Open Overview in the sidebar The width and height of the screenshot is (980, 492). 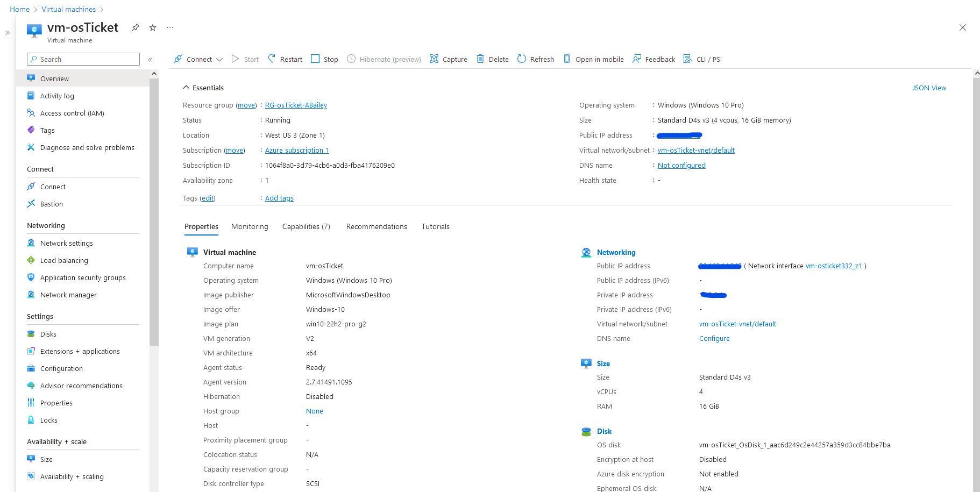(x=83, y=79)
